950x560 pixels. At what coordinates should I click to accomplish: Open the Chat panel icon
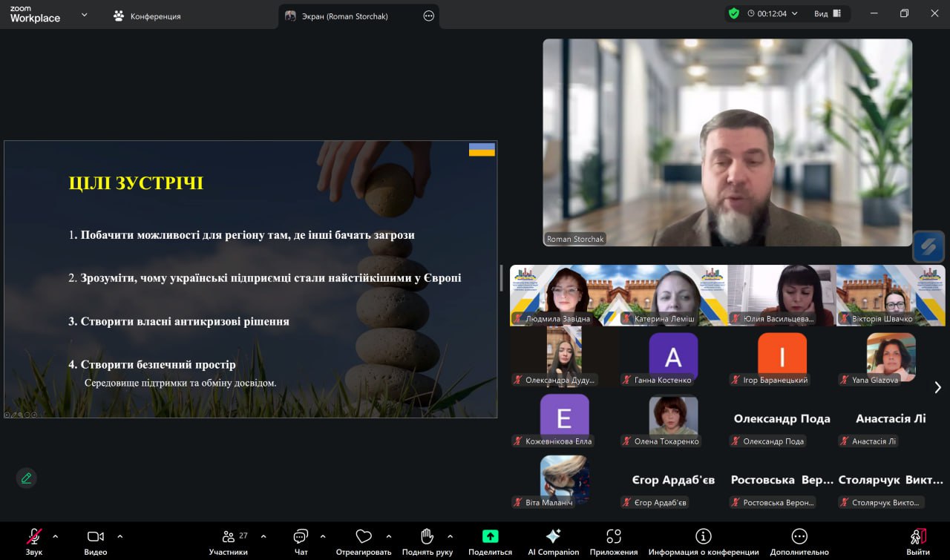(301, 537)
